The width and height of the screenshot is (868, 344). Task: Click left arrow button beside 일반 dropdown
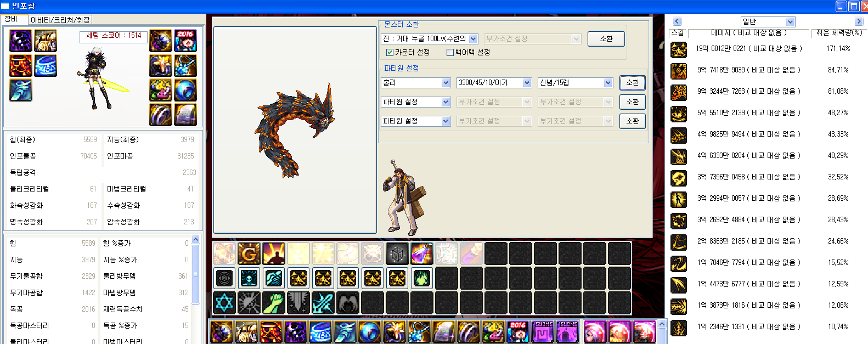click(677, 21)
